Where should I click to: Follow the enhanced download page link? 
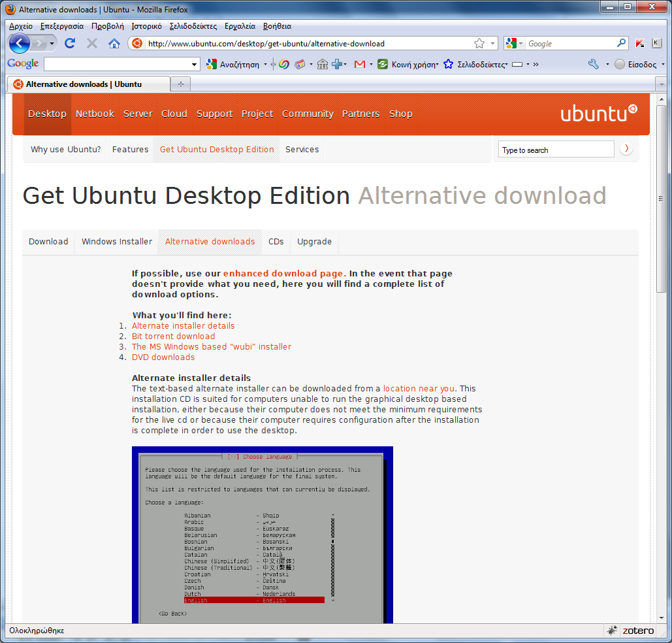(284, 273)
